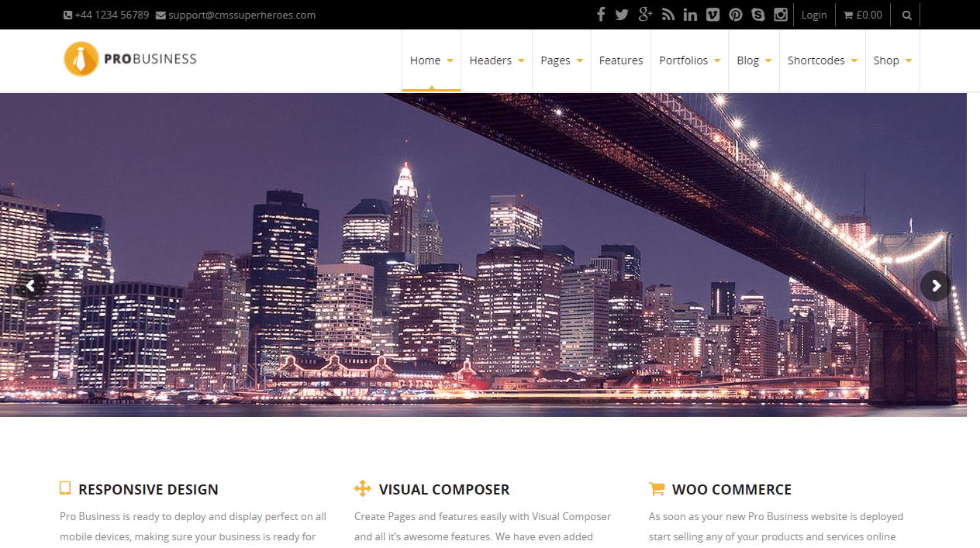
Task: Click the Google Plus icon
Action: click(x=645, y=15)
